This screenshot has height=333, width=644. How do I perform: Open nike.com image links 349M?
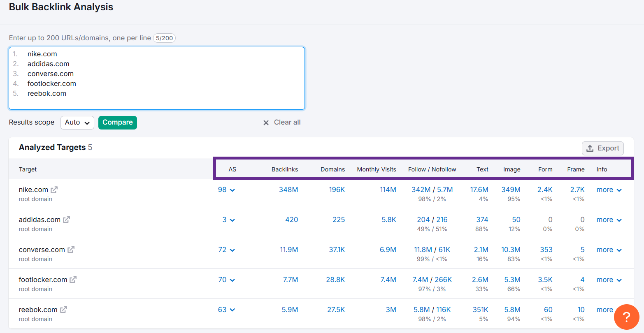(x=511, y=190)
